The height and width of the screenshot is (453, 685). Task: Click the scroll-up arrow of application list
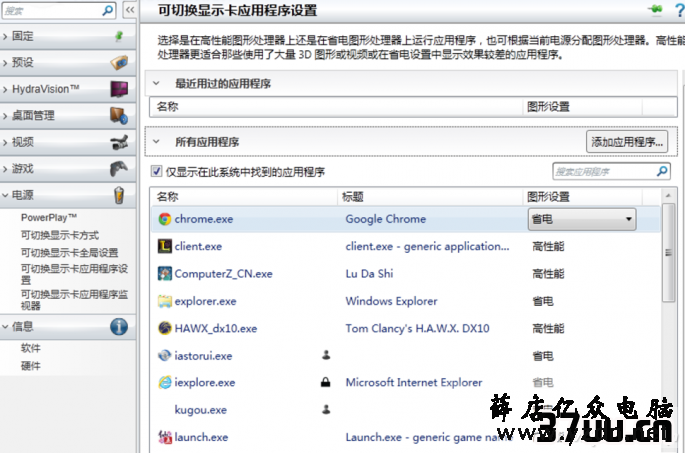[x=668, y=196]
